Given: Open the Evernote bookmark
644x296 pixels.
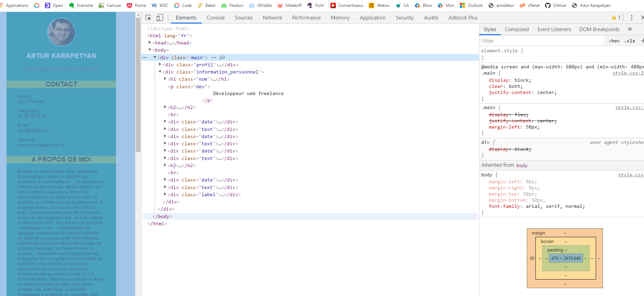Looking at the screenshot, I should click(x=81, y=5).
